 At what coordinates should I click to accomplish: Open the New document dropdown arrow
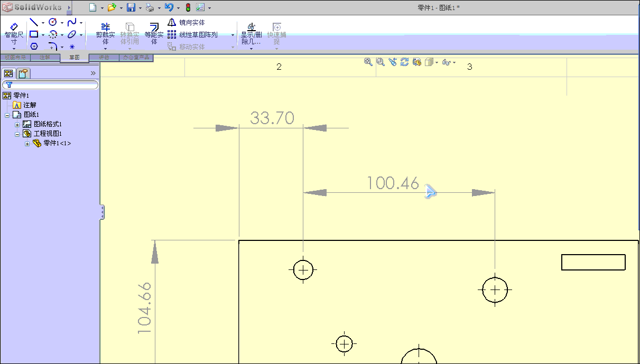(x=102, y=8)
